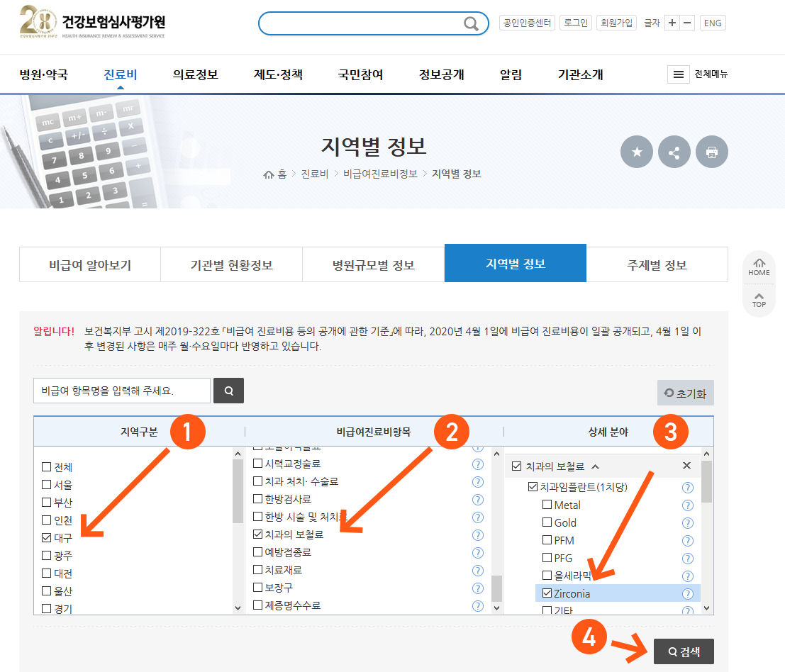Uncheck the 대구 region checkbox
The height and width of the screenshot is (672, 785).
click(47, 537)
